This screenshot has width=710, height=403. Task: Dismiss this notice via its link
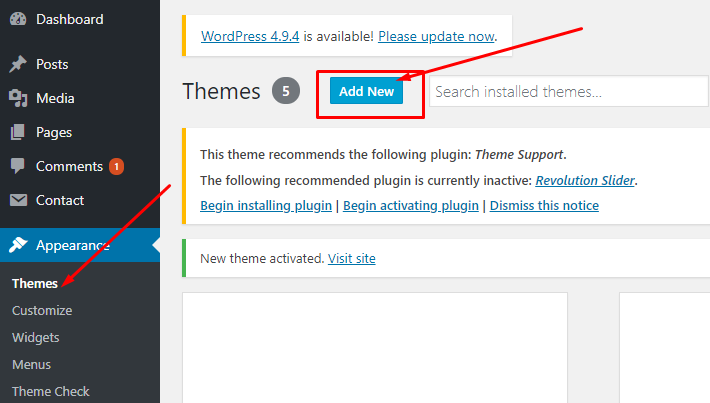(544, 206)
